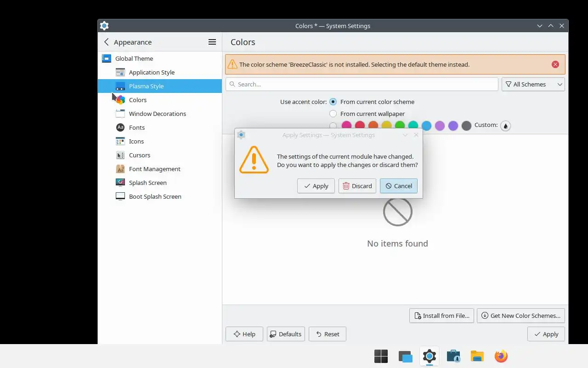Image resolution: width=588 pixels, height=368 pixels.
Task: Click the Window Decorations icon
Action: (120, 114)
